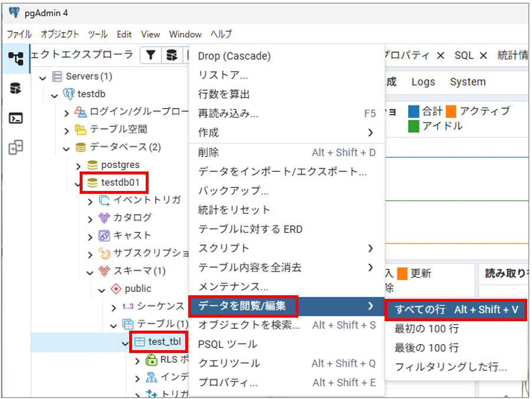532x399 pixels.
Task: Expand the テーブル空間 node
Action: pyautogui.click(x=67, y=131)
